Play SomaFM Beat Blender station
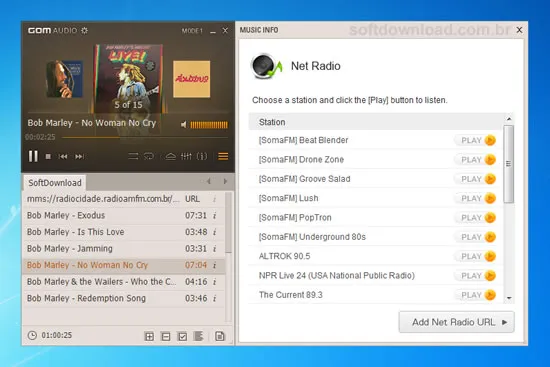Image resolution: width=550 pixels, height=367 pixels. [475, 140]
